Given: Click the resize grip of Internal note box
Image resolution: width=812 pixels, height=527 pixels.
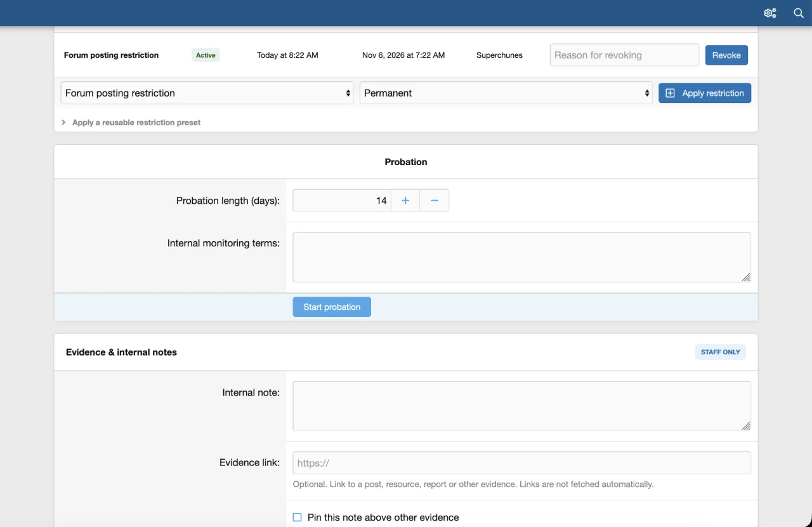Looking at the screenshot, I should (746, 427).
